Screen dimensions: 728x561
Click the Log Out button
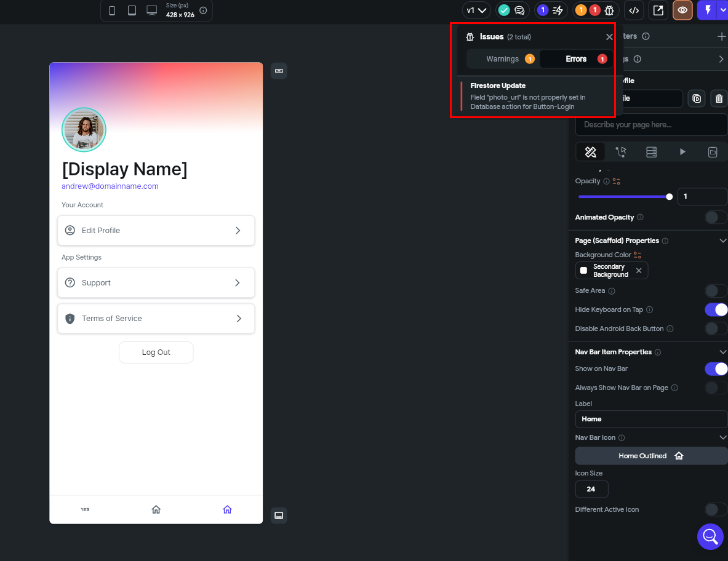[x=156, y=352]
